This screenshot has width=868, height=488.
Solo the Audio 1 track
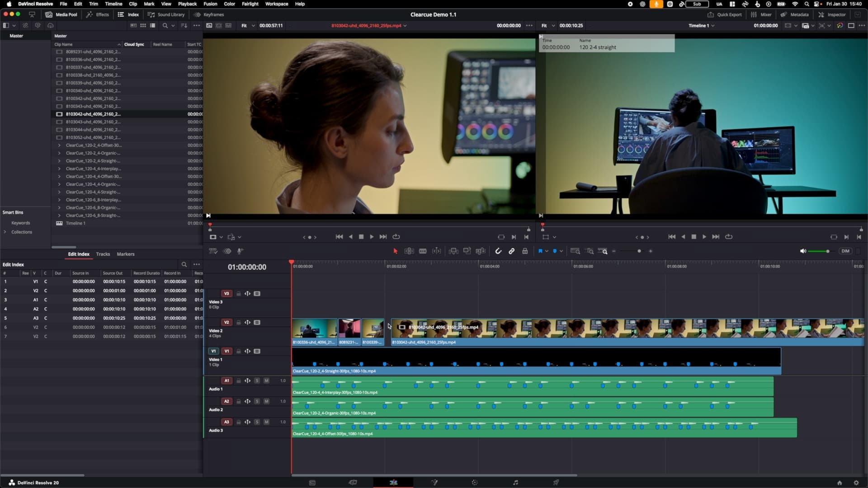(257, 381)
